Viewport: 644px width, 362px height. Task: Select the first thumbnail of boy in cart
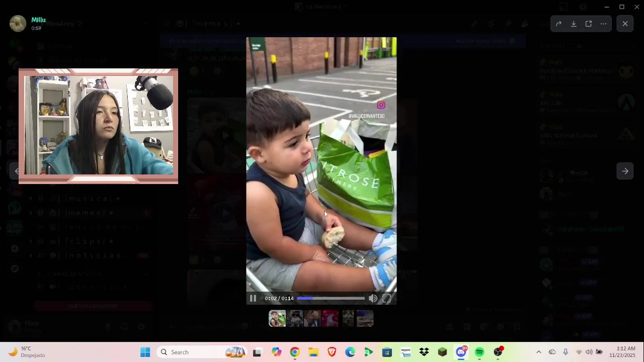click(277, 318)
